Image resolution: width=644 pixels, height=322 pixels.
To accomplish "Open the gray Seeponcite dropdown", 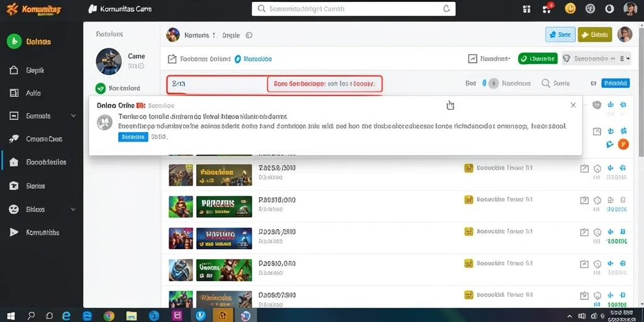I will [x=596, y=58].
